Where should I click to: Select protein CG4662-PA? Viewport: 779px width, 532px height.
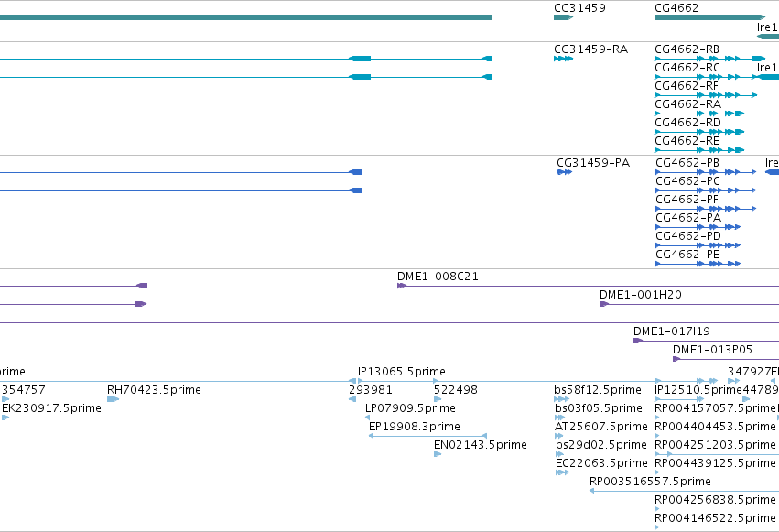pos(688,218)
